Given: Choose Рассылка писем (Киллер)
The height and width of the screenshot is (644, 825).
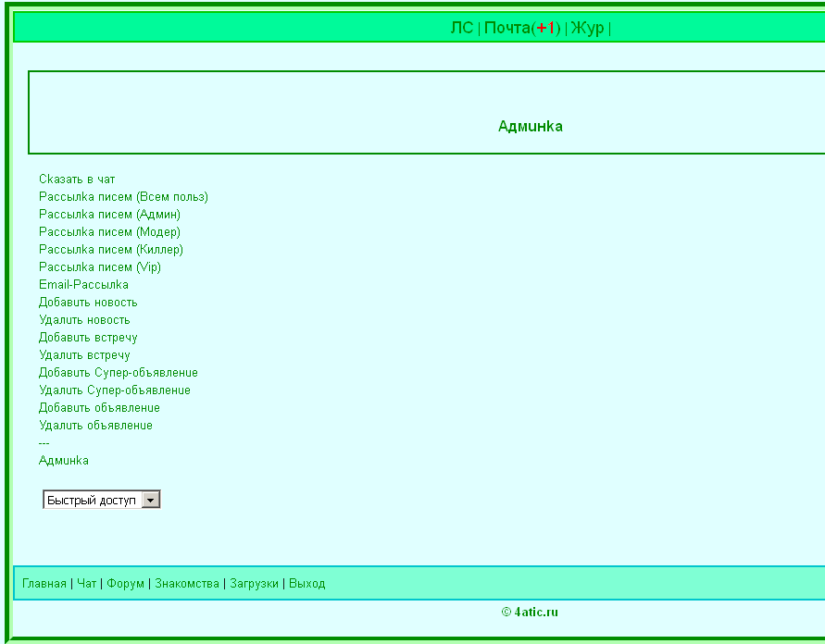Looking at the screenshot, I should (x=111, y=250).
